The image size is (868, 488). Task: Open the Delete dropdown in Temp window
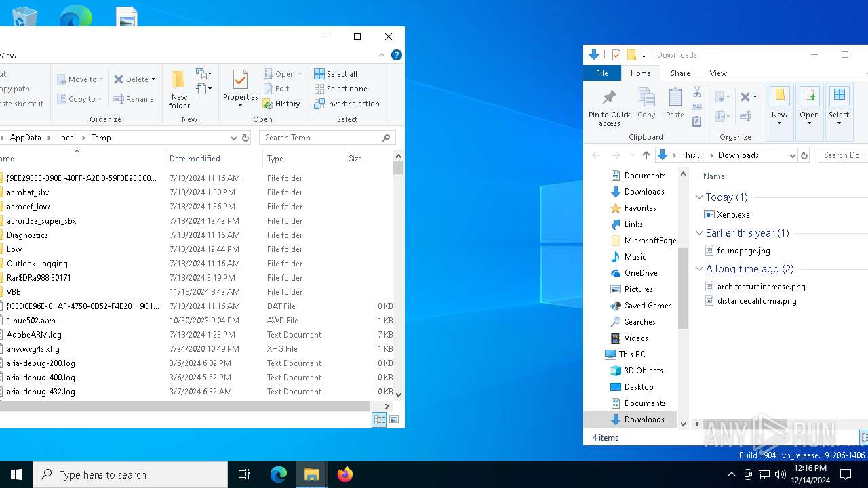[x=134, y=79]
